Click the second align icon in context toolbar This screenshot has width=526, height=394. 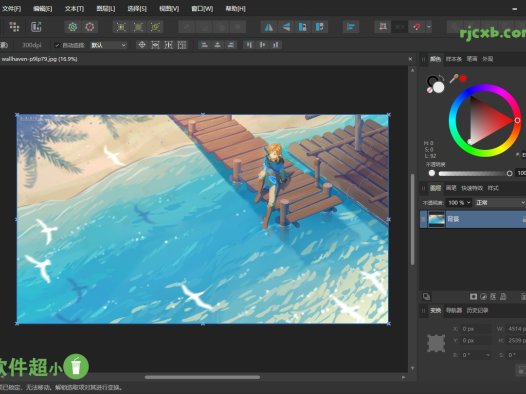(217, 45)
